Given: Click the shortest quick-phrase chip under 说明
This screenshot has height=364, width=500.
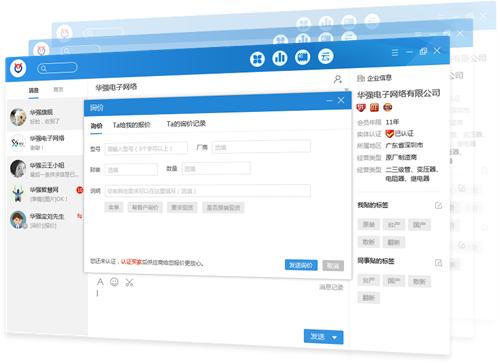Looking at the screenshot, I should pos(114,207).
